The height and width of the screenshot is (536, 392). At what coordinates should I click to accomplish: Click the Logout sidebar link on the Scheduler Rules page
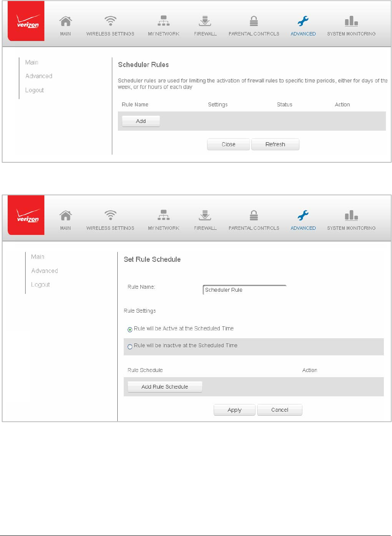pos(35,90)
